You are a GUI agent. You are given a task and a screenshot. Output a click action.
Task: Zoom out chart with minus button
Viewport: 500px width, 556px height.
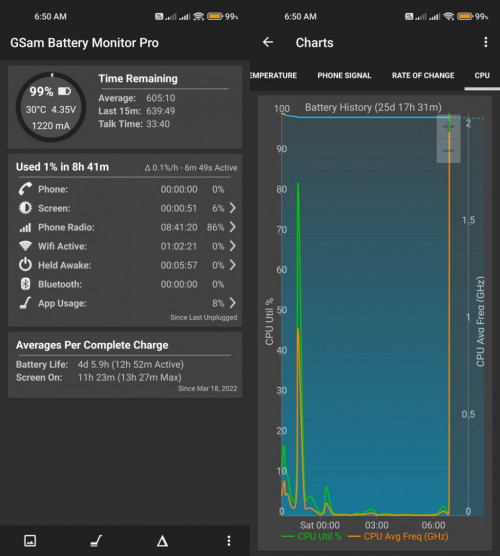(x=449, y=151)
